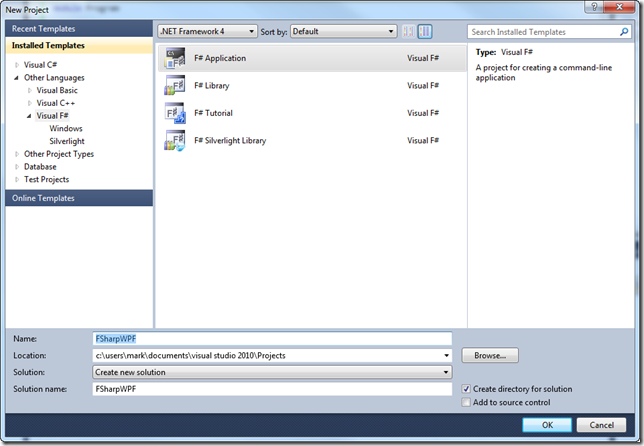This screenshot has width=644, height=446.
Task: Click the Browse... button
Action: click(x=490, y=356)
